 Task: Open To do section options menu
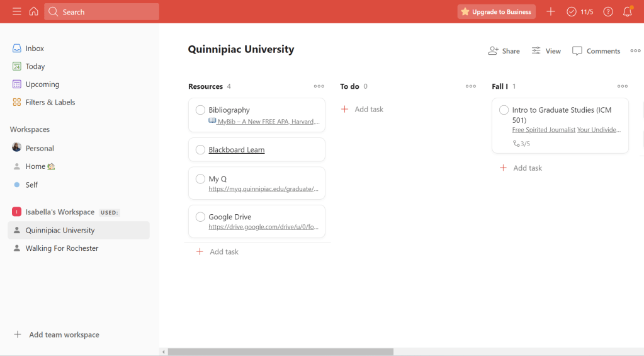coord(471,86)
